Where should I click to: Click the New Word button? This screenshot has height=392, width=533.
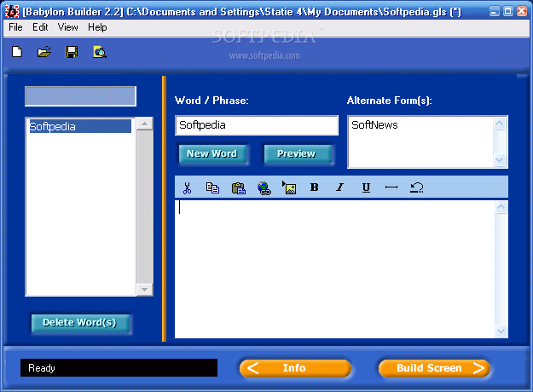pyautogui.click(x=212, y=154)
